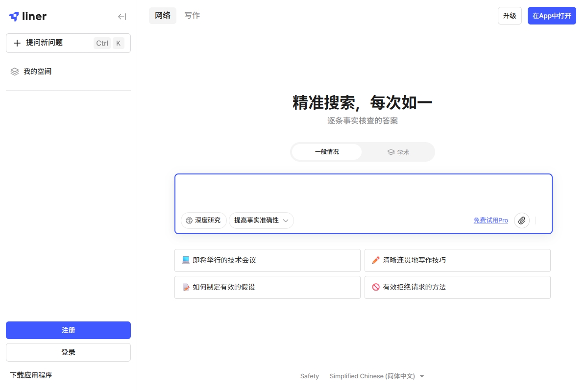
Task: Click the laptop icon for 即将举行的技术会议
Action: (186, 260)
